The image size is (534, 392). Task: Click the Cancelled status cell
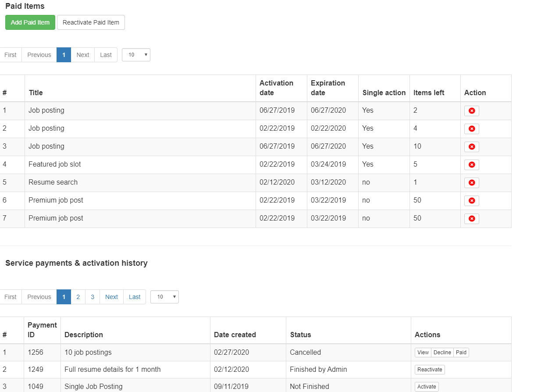pos(349,352)
